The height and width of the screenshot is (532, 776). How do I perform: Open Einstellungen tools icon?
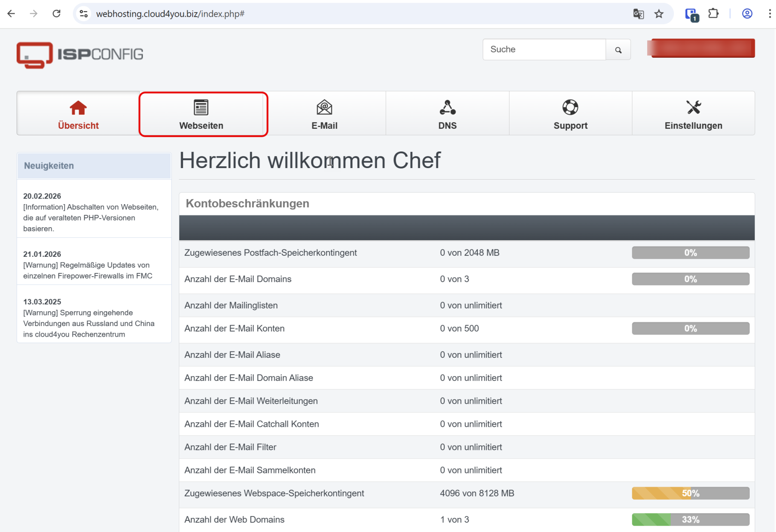tap(693, 108)
